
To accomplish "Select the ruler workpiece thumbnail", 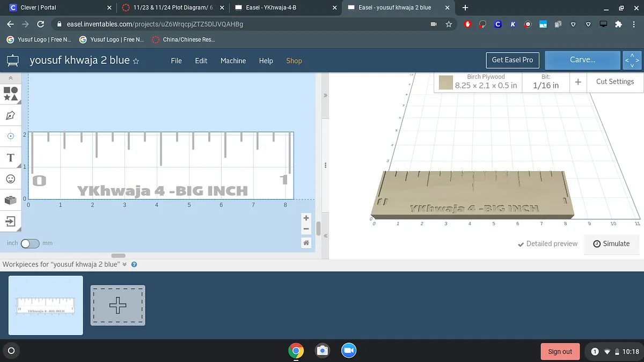I will [46, 305].
